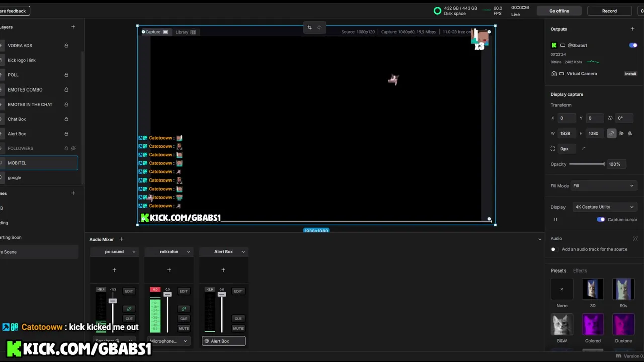This screenshot has width=644, height=362.
Task: Toggle lock on the FOLLOWERS layer
Action: click(66, 148)
